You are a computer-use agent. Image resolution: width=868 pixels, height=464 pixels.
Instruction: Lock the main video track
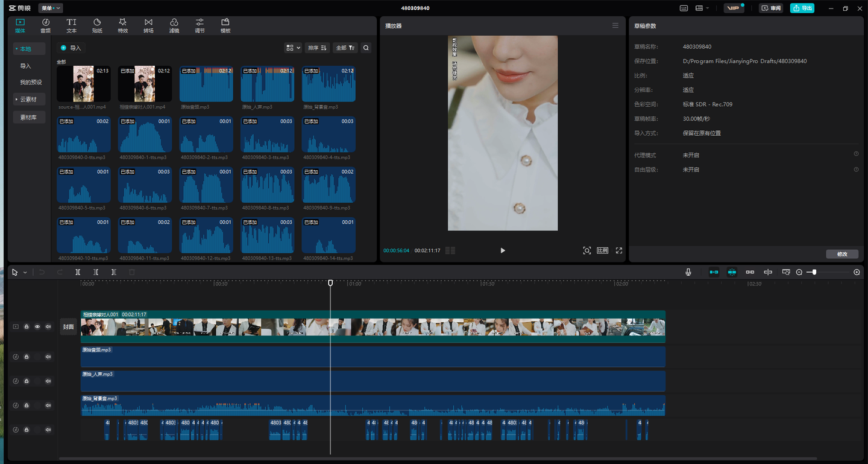click(x=27, y=326)
